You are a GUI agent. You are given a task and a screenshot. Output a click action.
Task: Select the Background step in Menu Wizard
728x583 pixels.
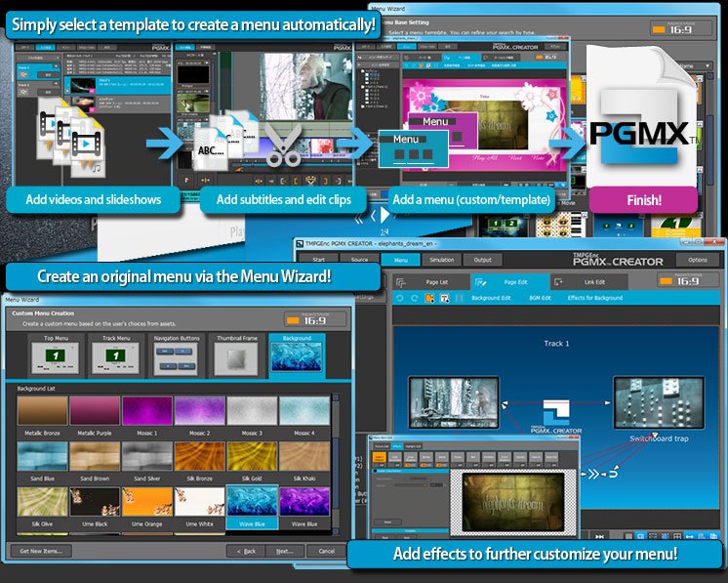[297, 355]
